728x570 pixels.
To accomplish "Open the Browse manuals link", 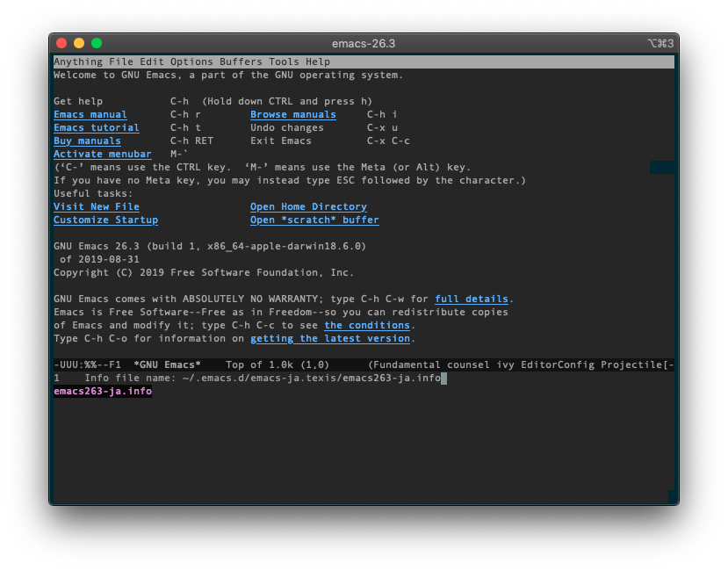I will tap(293, 115).
